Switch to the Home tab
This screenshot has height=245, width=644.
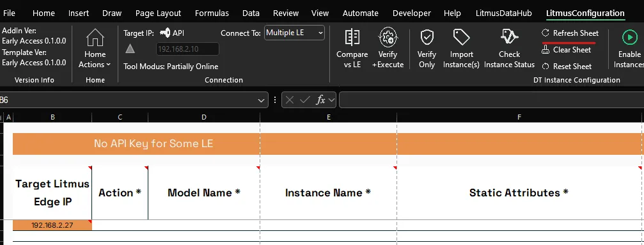coord(43,13)
